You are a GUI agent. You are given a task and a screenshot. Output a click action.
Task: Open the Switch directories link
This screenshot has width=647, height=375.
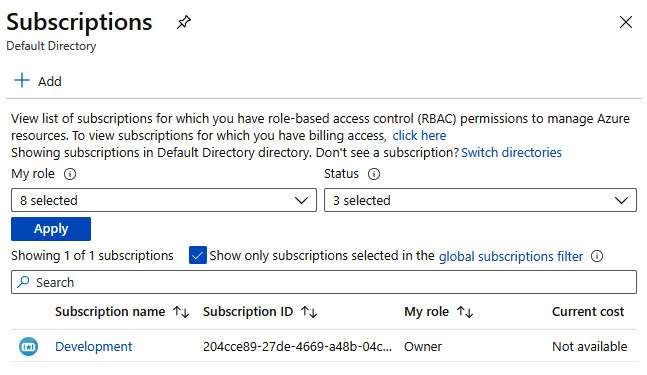pyautogui.click(x=511, y=152)
